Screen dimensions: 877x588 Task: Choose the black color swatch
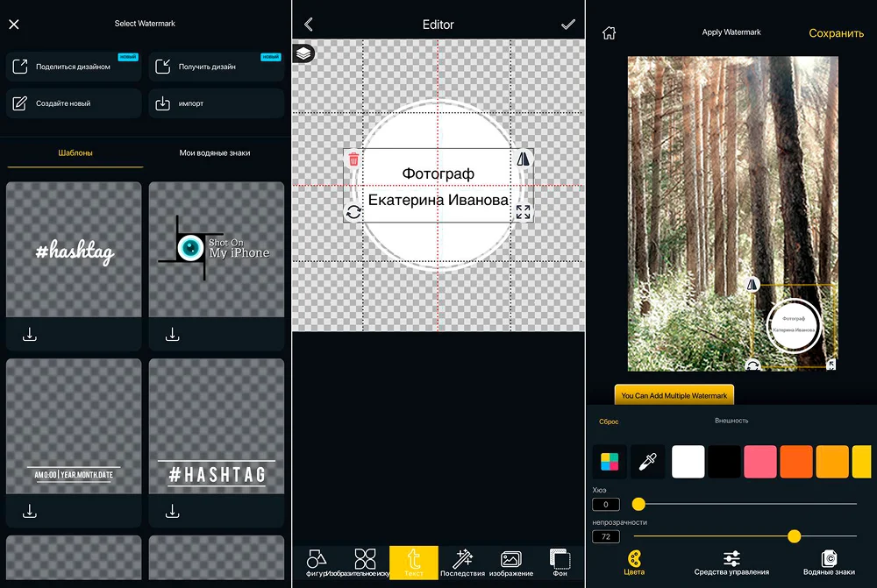(724, 462)
